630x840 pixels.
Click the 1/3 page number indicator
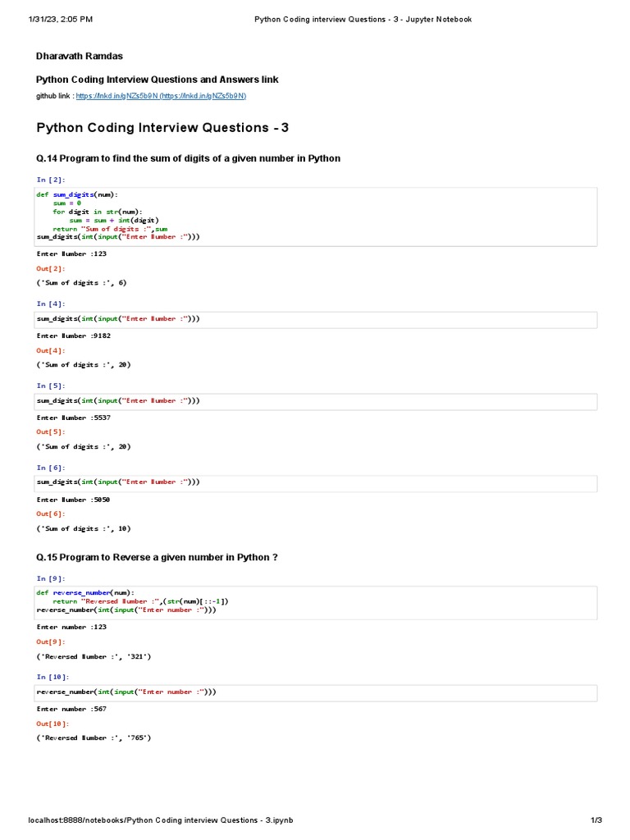(x=596, y=820)
